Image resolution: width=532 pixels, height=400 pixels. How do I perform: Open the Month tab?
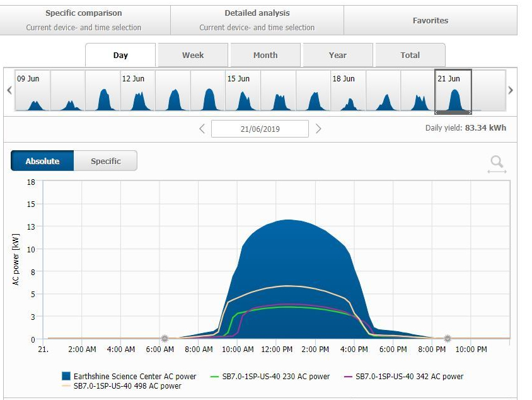click(265, 56)
